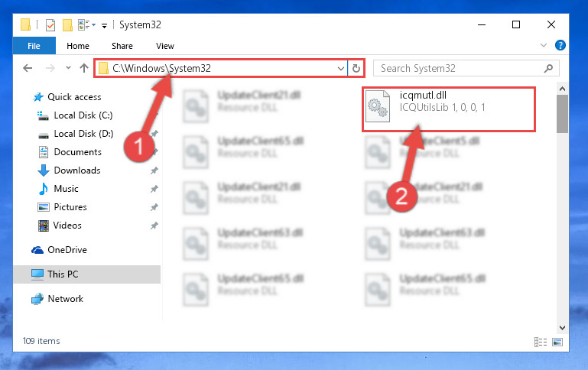Open Downloads in the navigation pane
This screenshot has height=370, width=588.
coord(77,170)
